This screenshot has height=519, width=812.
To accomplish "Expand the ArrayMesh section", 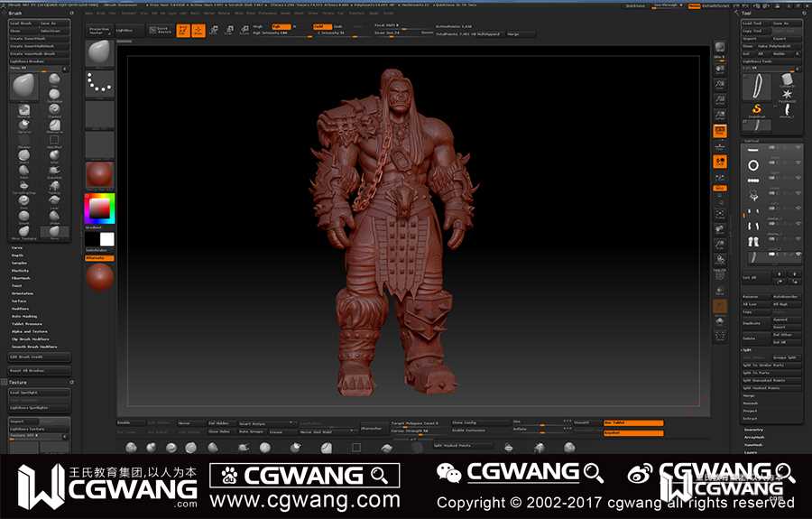I will click(x=754, y=438).
